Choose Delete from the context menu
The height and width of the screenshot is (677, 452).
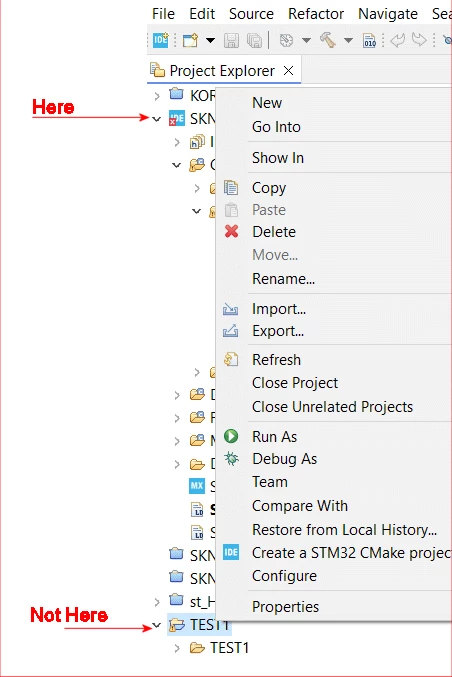pyautogui.click(x=274, y=232)
